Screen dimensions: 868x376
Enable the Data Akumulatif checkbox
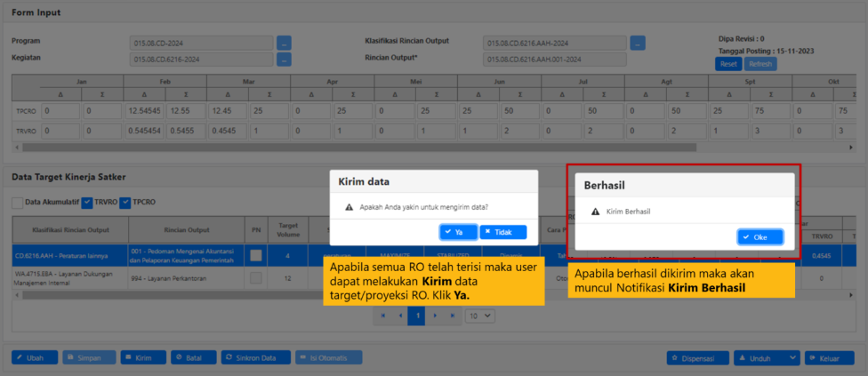(18, 203)
